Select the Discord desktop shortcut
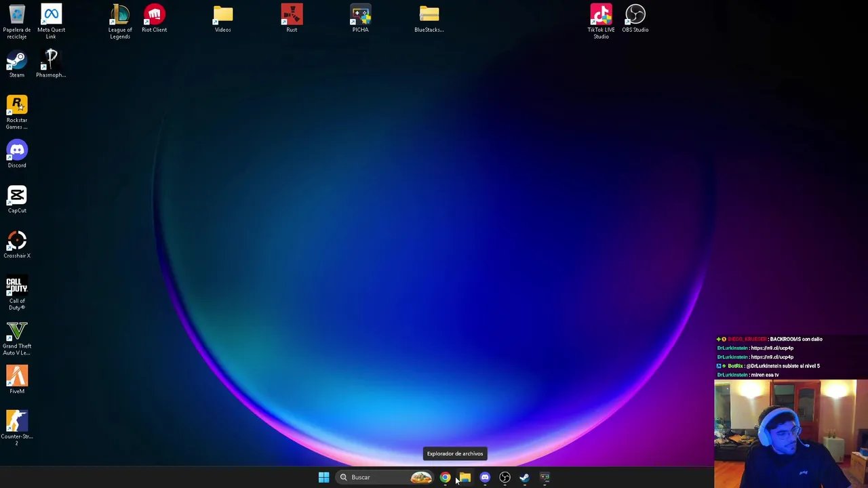 (17, 154)
